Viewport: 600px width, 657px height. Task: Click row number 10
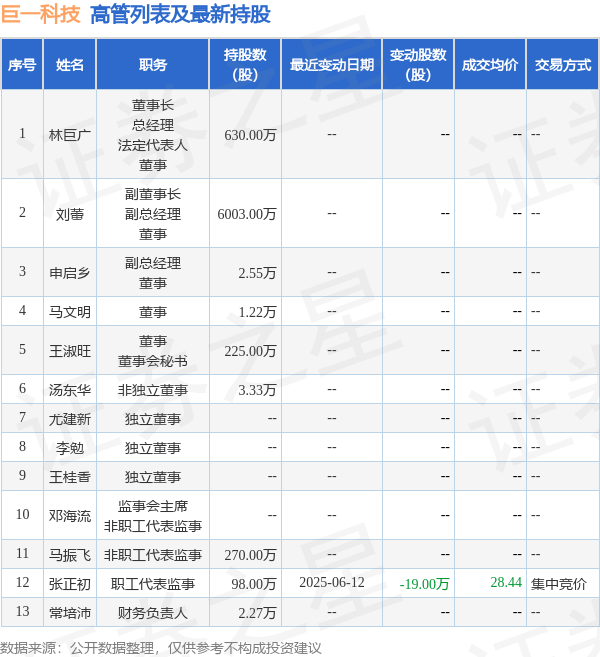[x=22, y=514]
